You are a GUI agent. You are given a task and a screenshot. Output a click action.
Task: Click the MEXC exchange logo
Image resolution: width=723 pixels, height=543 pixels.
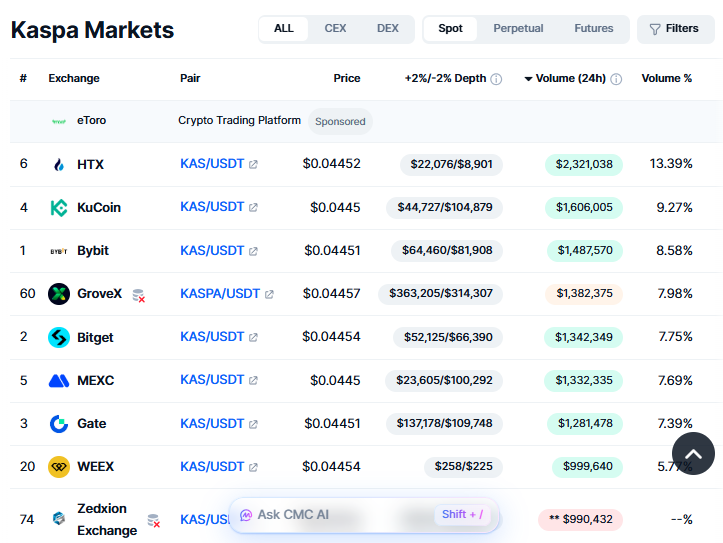[x=59, y=381]
